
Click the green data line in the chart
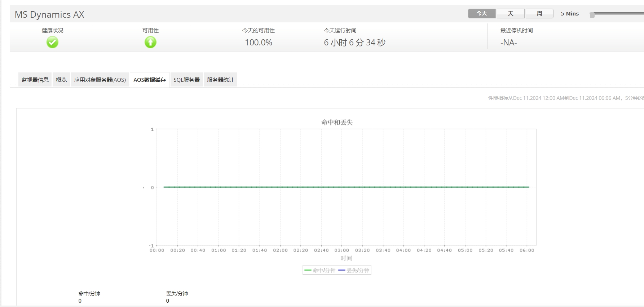[346, 187]
